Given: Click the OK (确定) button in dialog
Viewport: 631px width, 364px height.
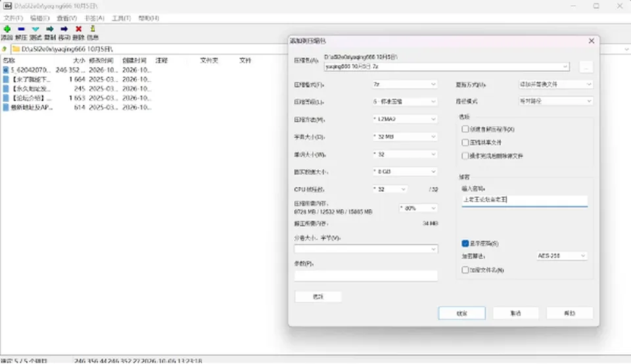Looking at the screenshot, I should point(461,313).
